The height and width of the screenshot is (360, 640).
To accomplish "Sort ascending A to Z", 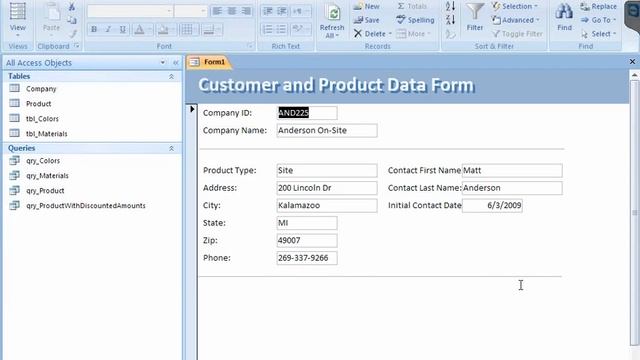I will point(450,7).
